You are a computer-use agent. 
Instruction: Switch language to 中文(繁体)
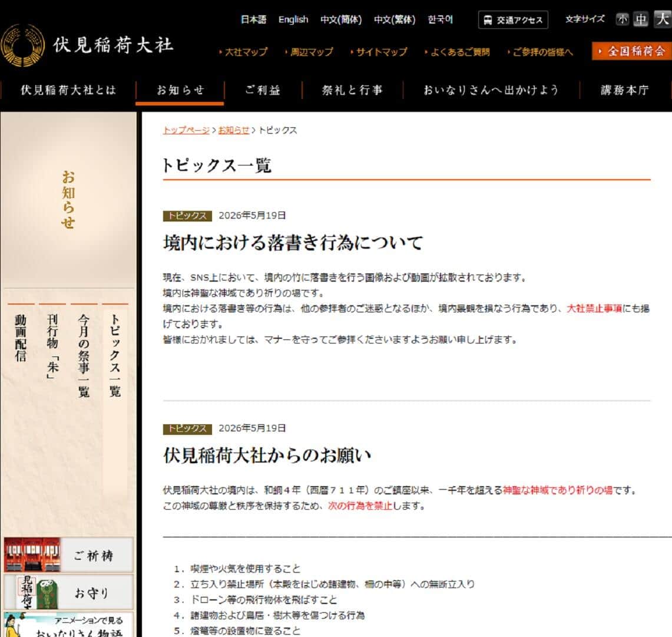395,19
